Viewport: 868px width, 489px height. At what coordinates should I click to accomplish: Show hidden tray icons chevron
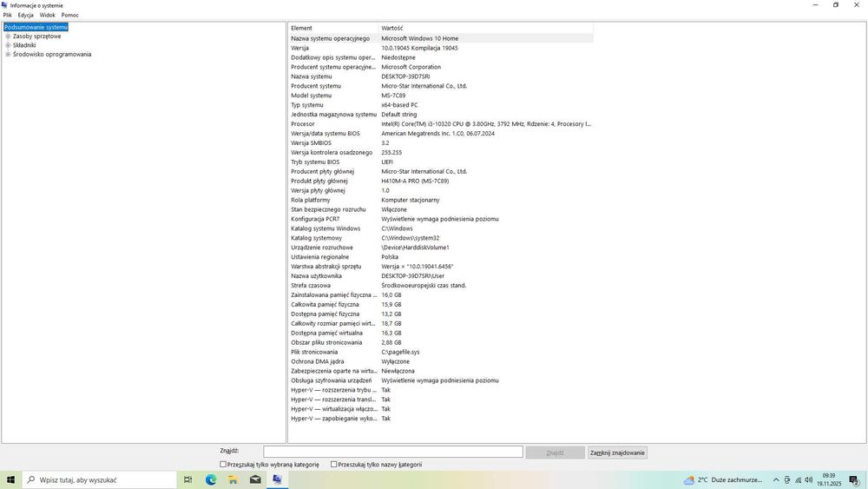coord(776,480)
